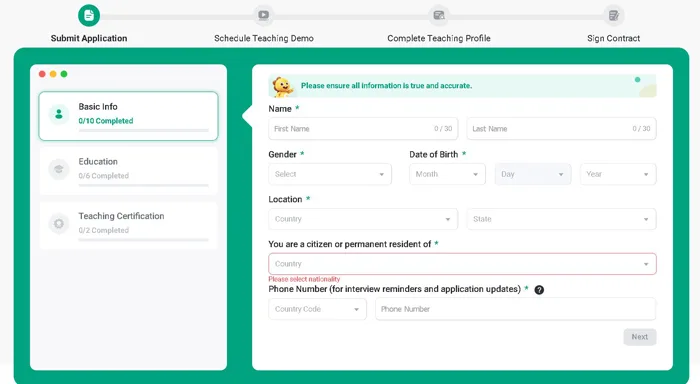Select the Sign Contract step label

point(614,38)
